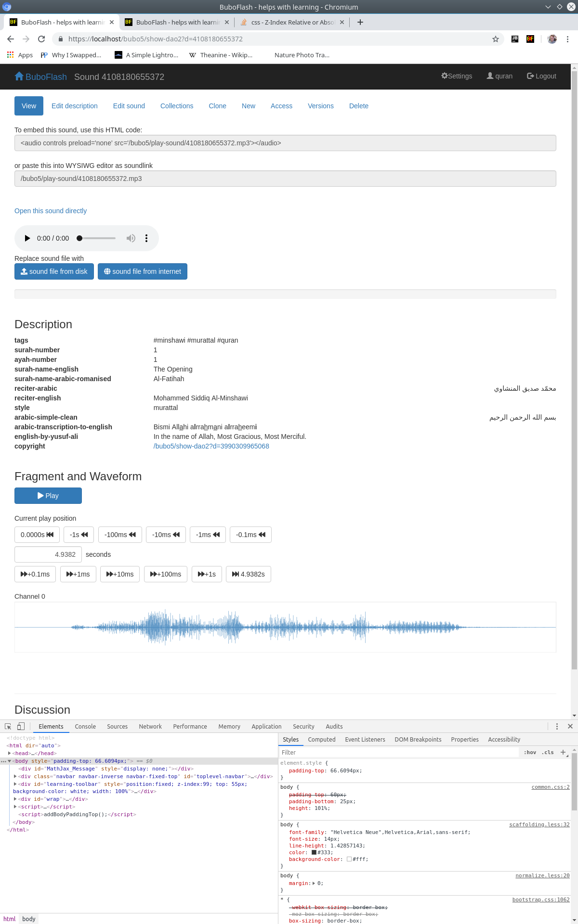The height and width of the screenshot is (924, 578).
Task: Go back in browser history
Action: coord(11,39)
